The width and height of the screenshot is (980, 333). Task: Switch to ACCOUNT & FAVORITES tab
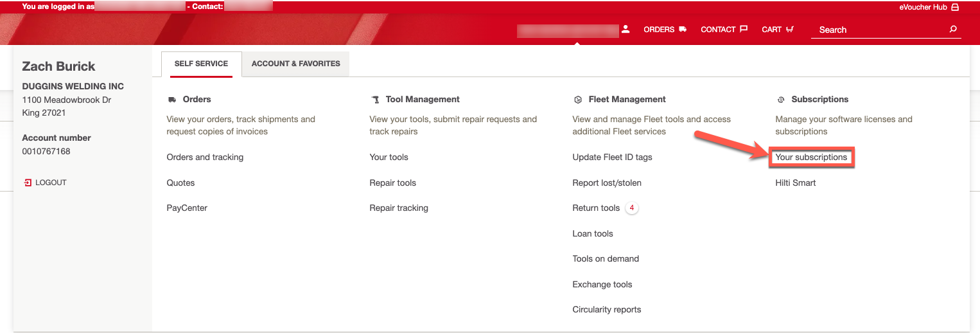point(296,64)
